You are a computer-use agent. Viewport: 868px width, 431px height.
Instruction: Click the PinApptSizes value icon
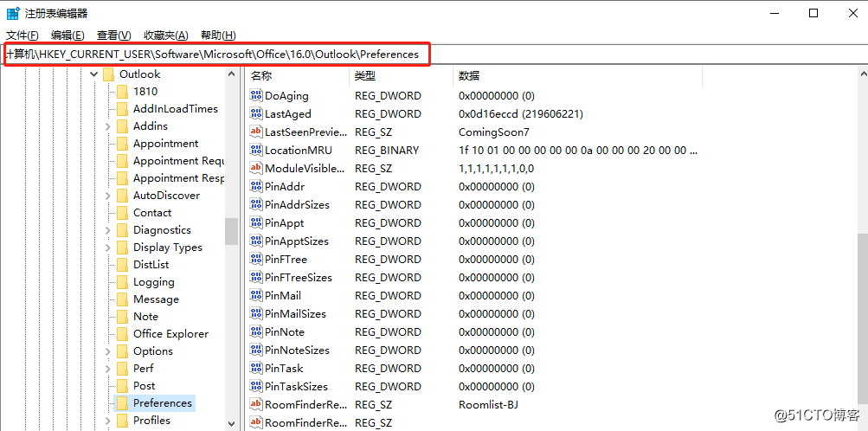[x=256, y=241]
